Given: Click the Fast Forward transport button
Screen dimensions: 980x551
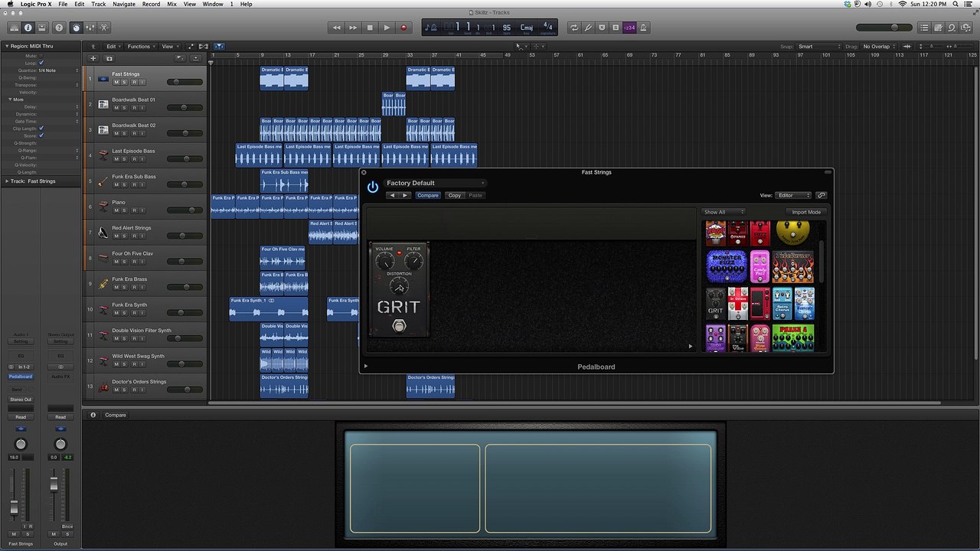Looking at the screenshot, I should point(353,28).
